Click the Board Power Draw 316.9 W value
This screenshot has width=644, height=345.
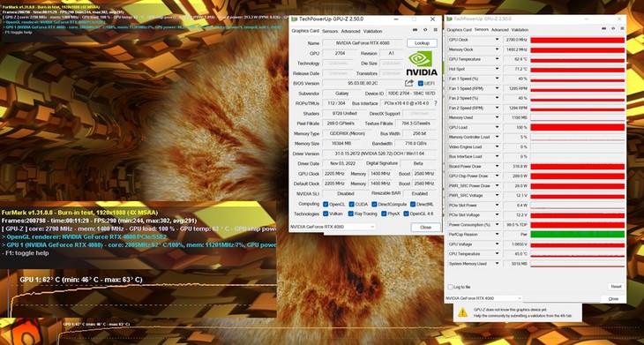pos(516,167)
